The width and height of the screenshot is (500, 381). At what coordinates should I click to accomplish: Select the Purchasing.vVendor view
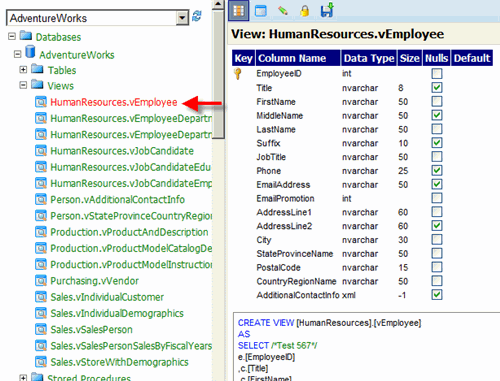point(94,281)
